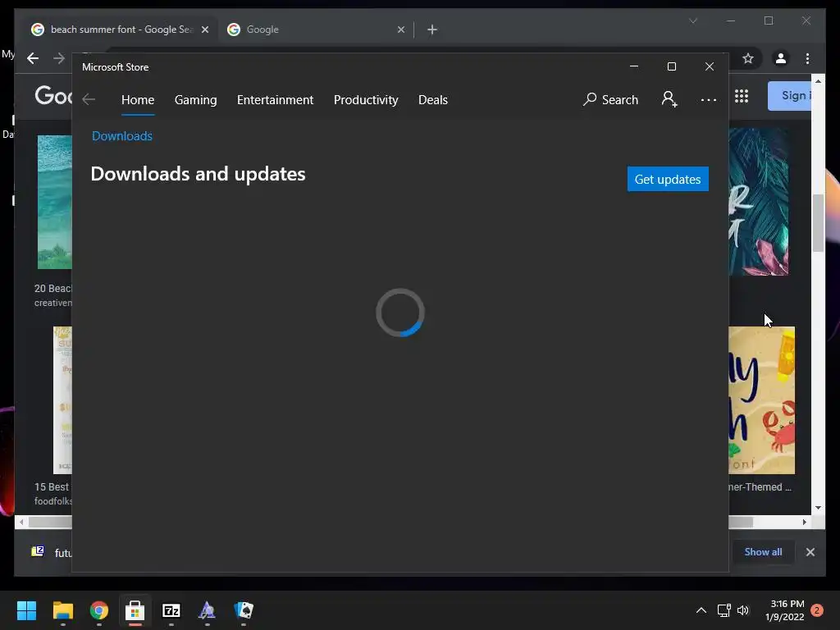
Task: Open Solitaire from the taskbar
Action: tap(243, 610)
